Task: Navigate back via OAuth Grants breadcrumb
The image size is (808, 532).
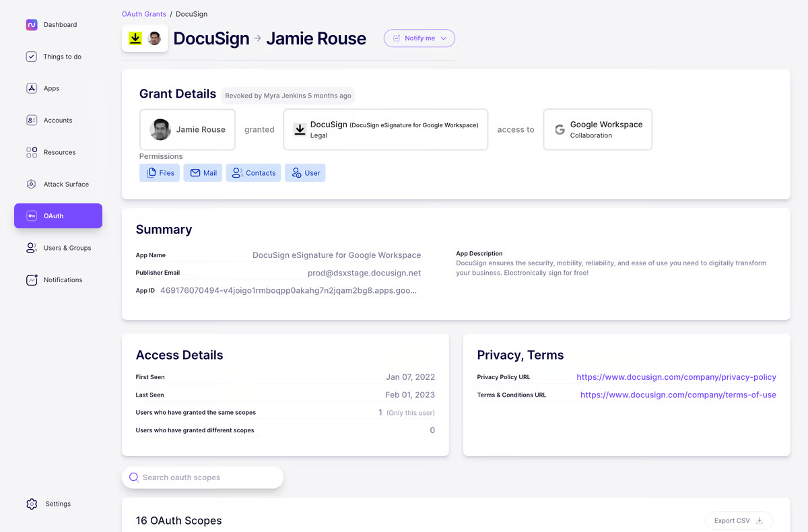Action: click(x=143, y=13)
